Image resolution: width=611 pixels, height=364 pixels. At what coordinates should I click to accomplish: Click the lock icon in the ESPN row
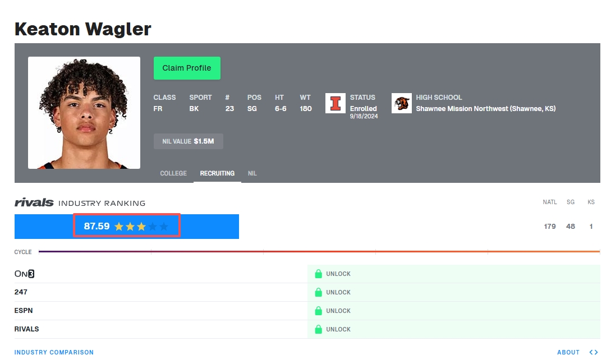(x=318, y=311)
